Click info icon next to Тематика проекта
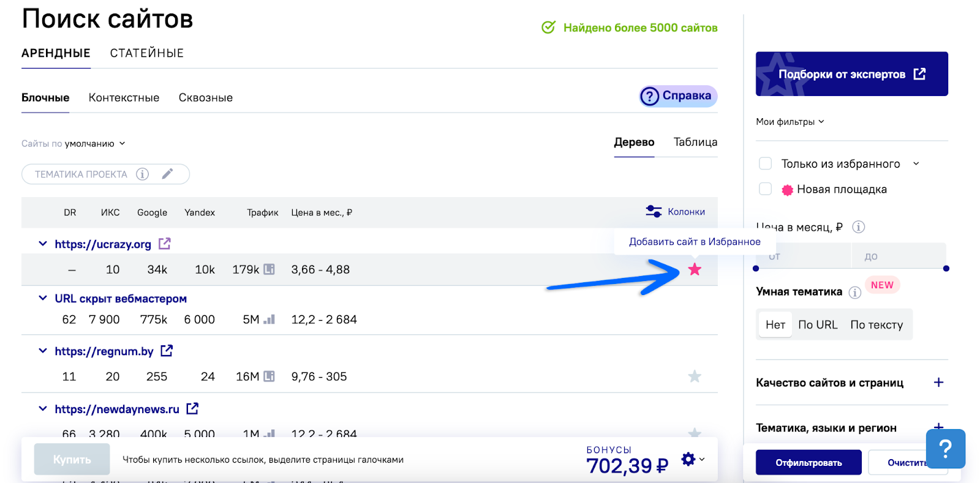980x483 pixels. click(142, 174)
